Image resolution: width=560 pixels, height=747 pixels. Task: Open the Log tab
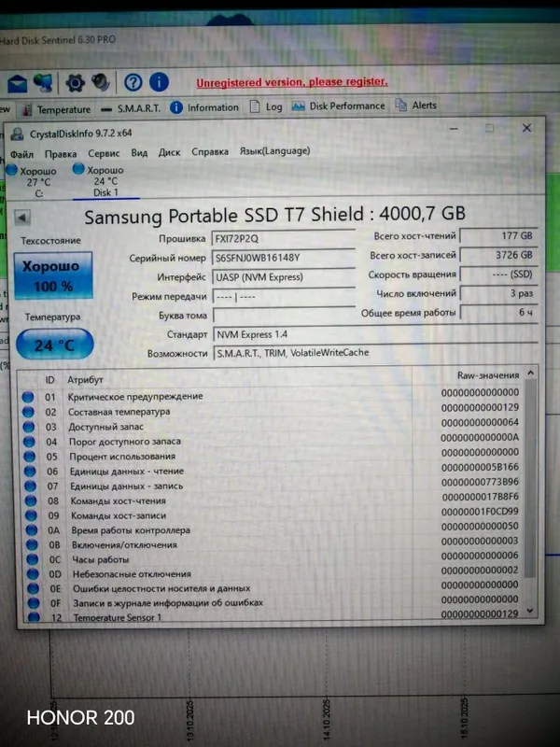tap(267, 106)
